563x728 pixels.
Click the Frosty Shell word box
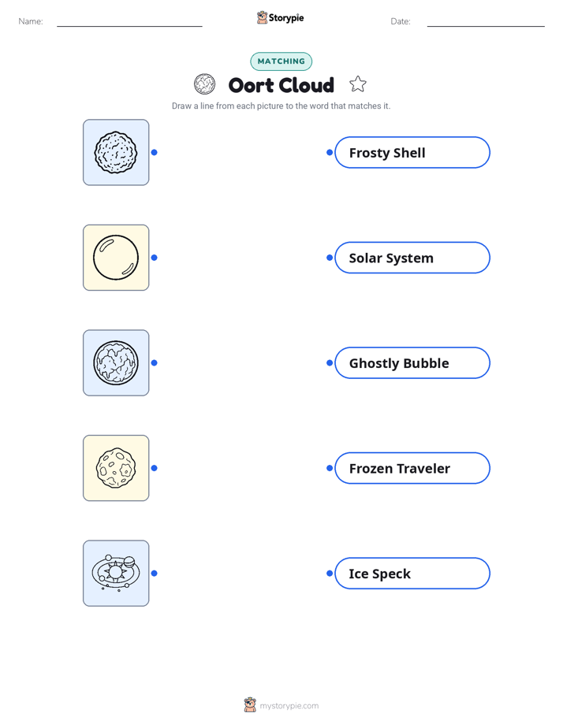click(412, 152)
